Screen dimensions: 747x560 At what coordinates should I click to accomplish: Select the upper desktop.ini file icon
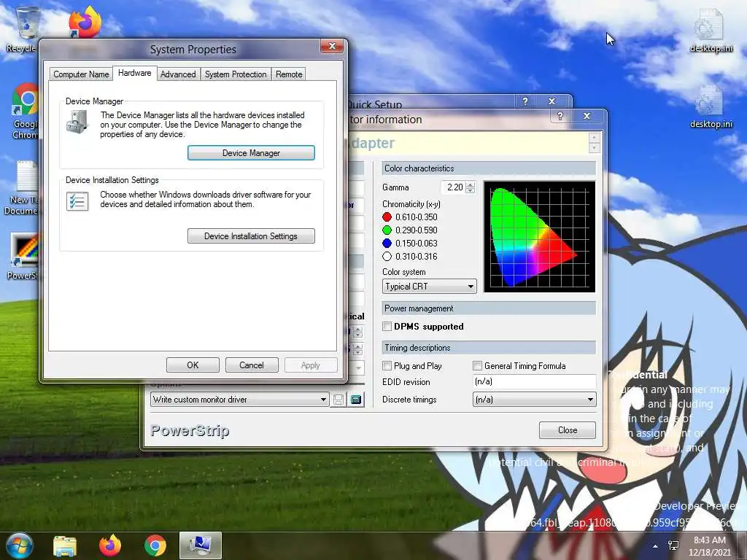(x=711, y=29)
